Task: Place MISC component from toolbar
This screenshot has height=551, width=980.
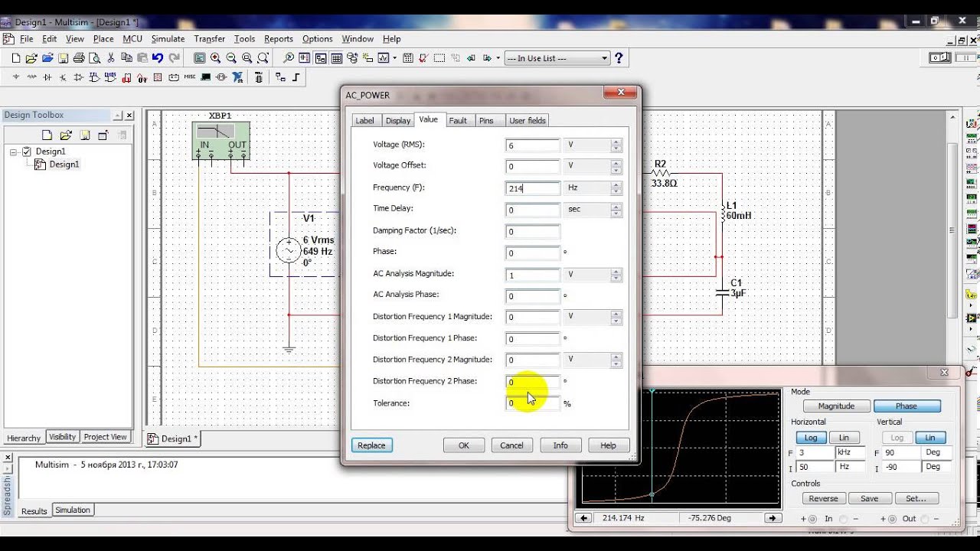Action: click(190, 77)
